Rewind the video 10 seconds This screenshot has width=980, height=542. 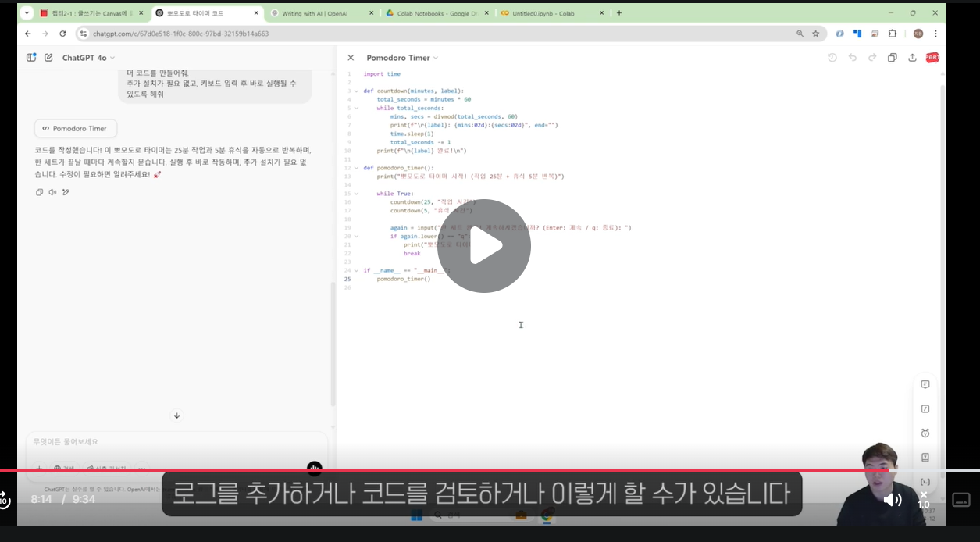[x=4, y=500]
